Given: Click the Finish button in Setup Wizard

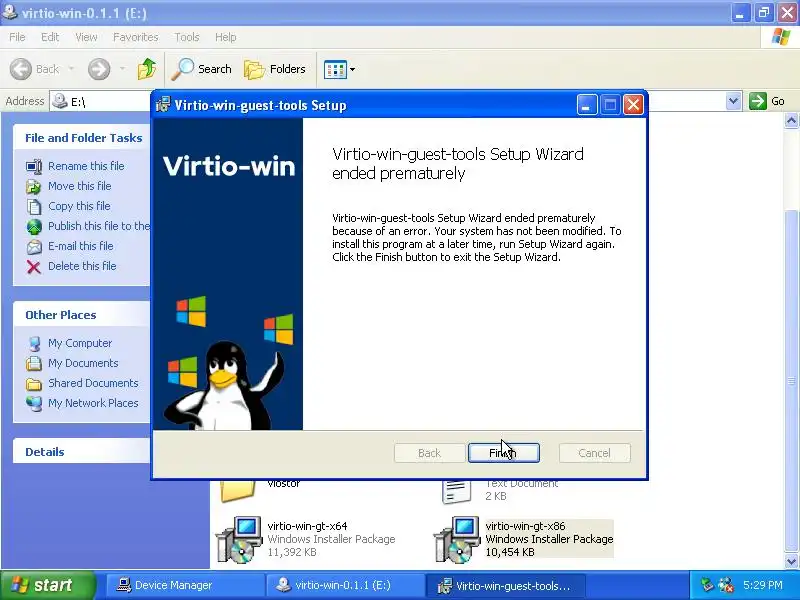Looking at the screenshot, I should pos(504,453).
